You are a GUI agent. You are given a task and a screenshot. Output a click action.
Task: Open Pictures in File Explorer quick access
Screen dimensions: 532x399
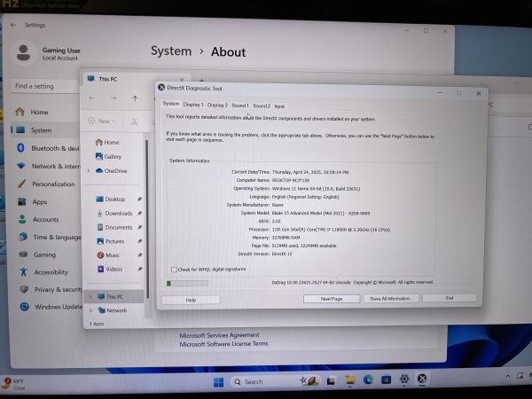[111, 241]
